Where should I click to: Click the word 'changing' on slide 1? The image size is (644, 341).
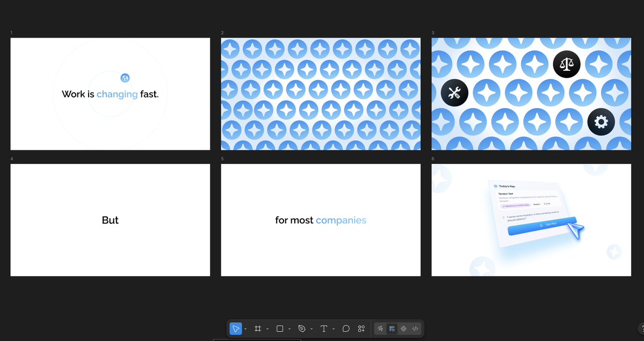coord(117,94)
